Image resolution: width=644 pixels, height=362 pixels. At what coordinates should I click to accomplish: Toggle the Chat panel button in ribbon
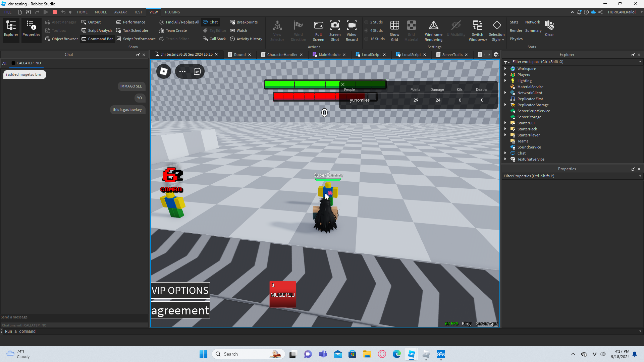point(211,22)
